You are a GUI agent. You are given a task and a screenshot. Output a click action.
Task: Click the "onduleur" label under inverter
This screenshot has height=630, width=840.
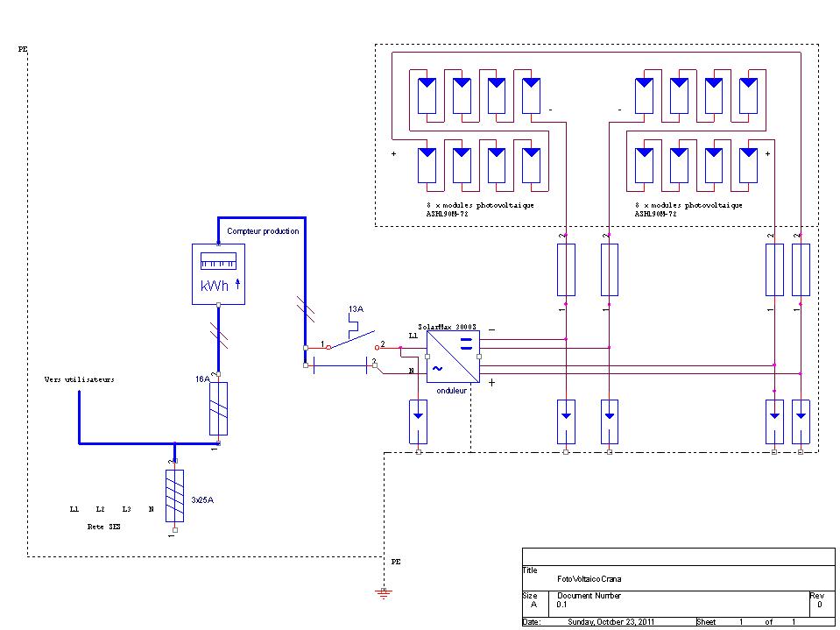coord(453,392)
